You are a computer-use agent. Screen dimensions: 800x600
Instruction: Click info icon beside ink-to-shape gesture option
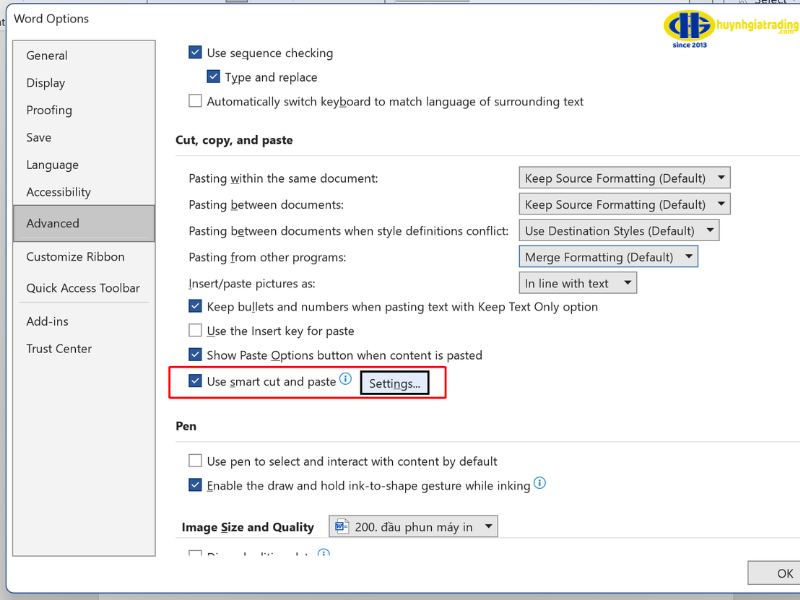[540, 483]
